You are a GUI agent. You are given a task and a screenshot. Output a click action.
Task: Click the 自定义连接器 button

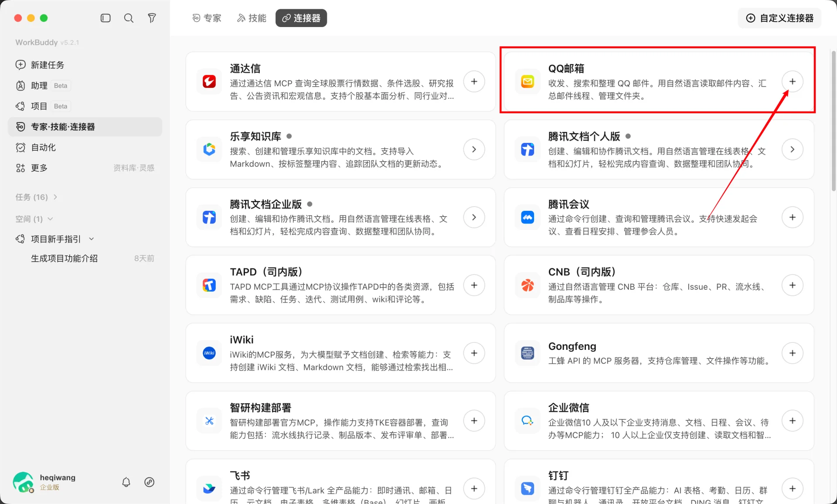pyautogui.click(x=779, y=18)
